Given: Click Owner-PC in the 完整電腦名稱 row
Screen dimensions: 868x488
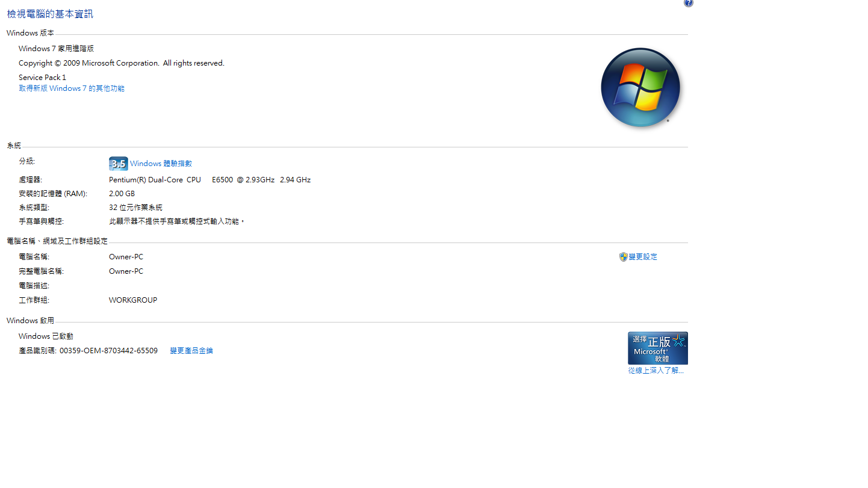Looking at the screenshot, I should [x=126, y=271].
